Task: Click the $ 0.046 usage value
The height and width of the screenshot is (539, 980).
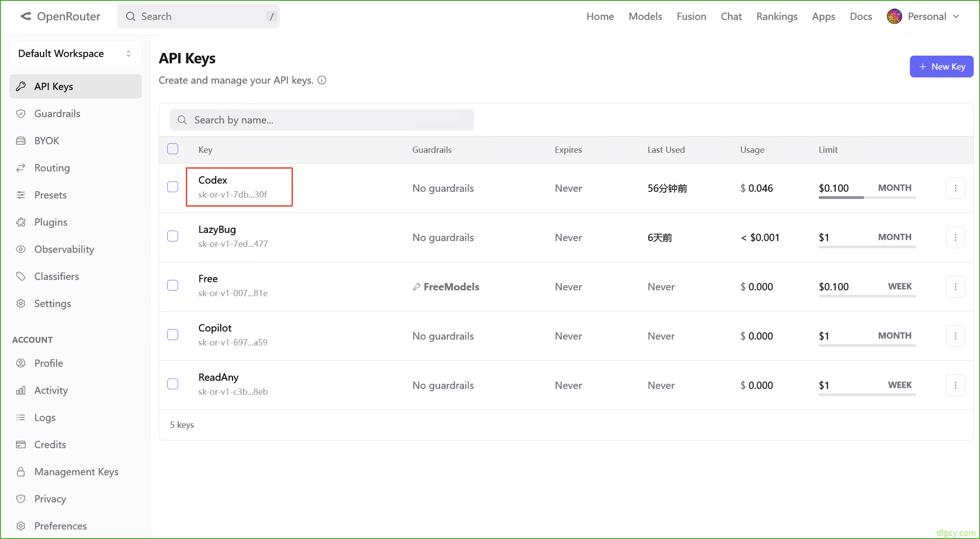Action: point(756,188)
